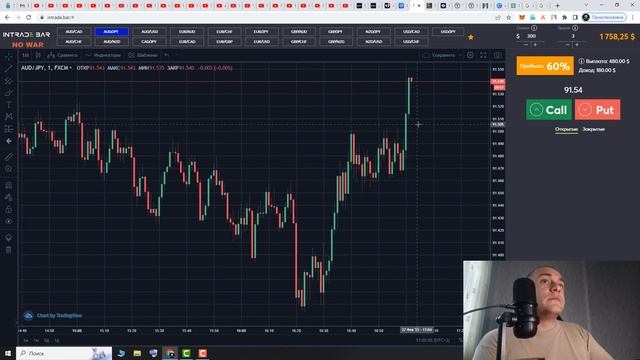Image resolution: width=640 pixels, height=360 pixels.
Task: Select the crosshair cursor tool
Action: click(x=9, y=57)
